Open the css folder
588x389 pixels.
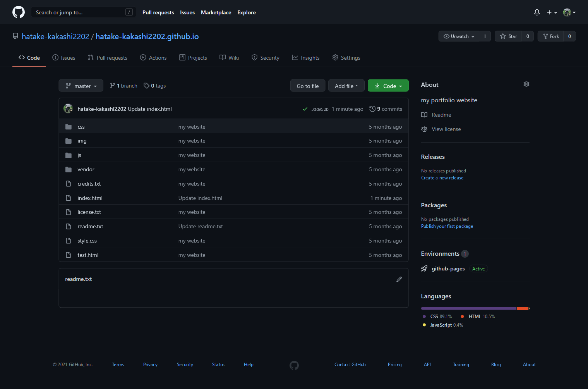pos(81,127)
